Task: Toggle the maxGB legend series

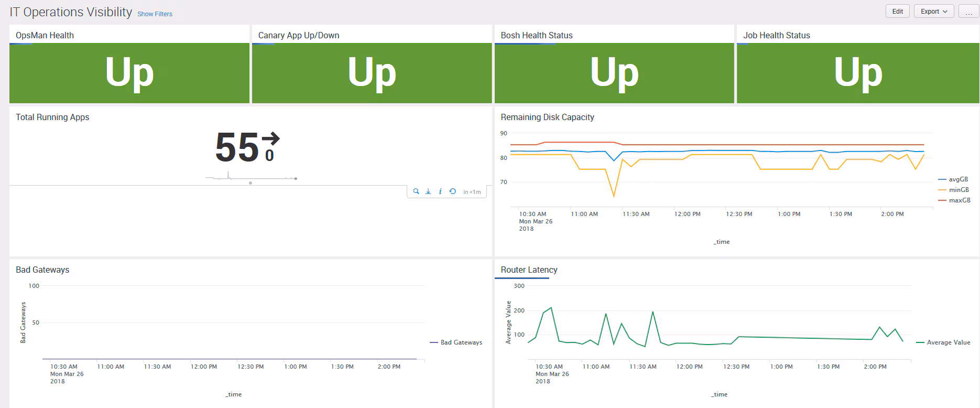Action: point(959,200)
